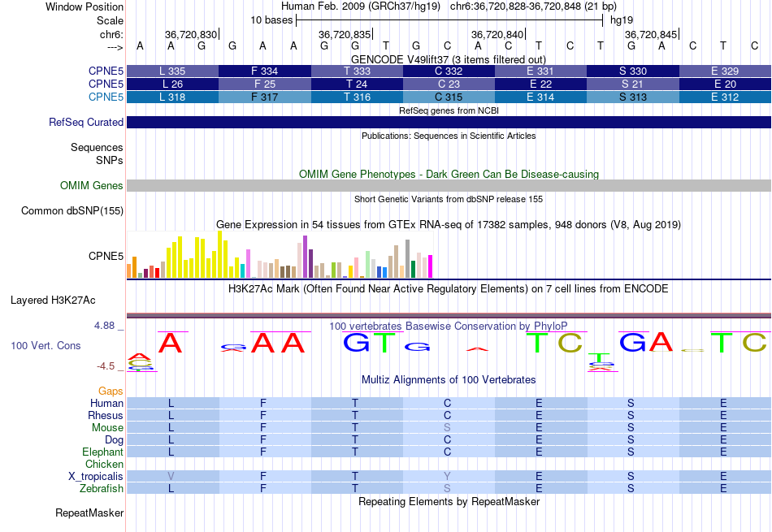This screenshot has width=772, height=532.
Task: Click the 36,720,830 position marker
Action: [191, 34]
